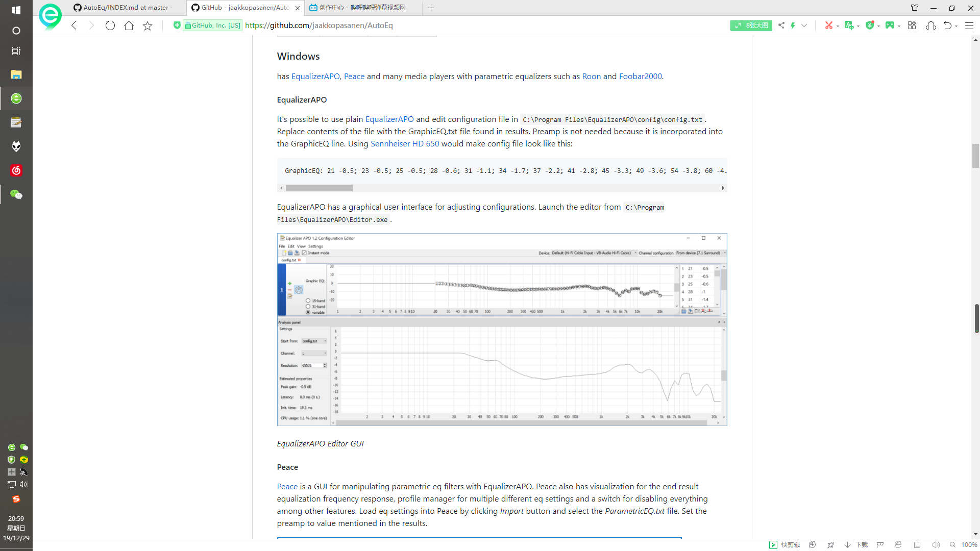Open the green game controller icon
The image size is (980, 551).
pos(890,26)
